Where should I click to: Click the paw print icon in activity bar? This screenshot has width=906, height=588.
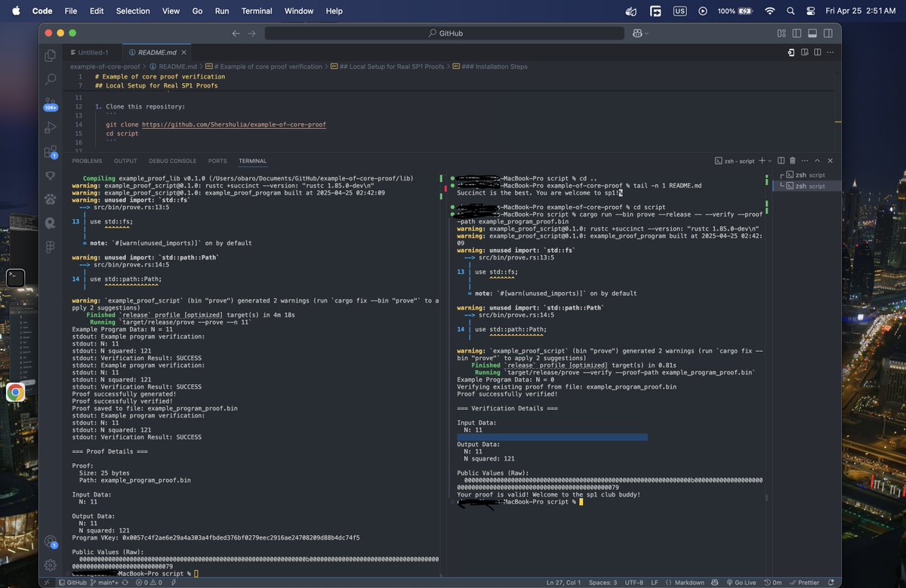[51, 199]
